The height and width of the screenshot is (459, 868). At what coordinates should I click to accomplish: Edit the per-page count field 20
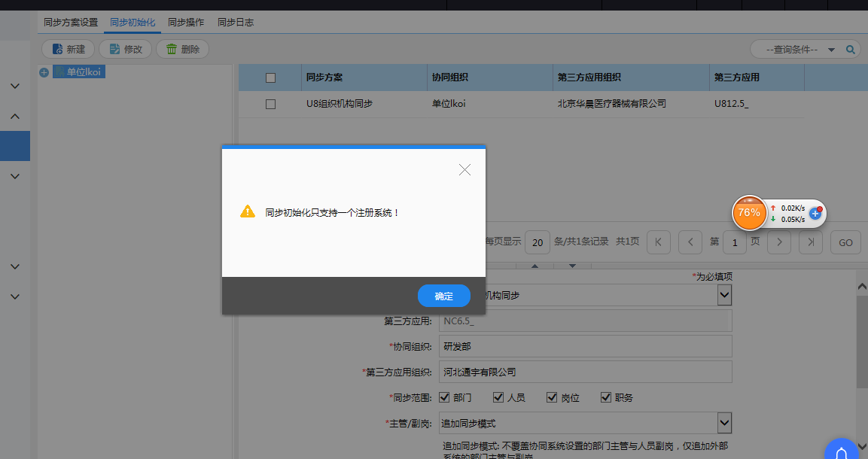tap(537, 242)
